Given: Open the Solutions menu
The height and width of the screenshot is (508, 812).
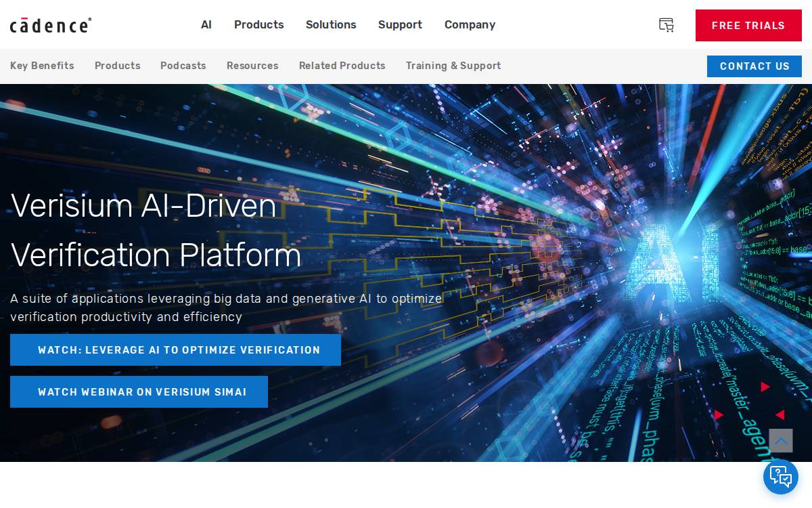Looking at the screenshot, I should (331, 24).
